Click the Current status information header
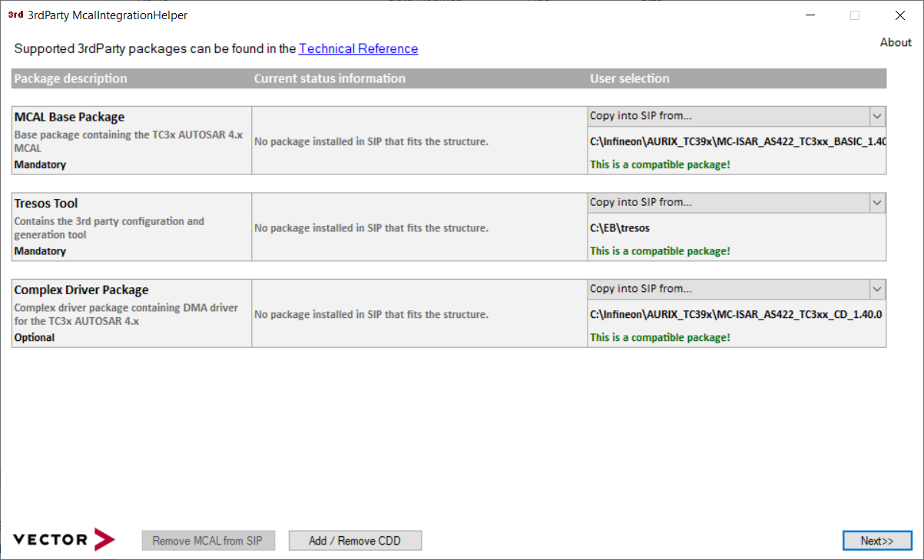Viewport: 924px width, 560px height. (329, 78)
